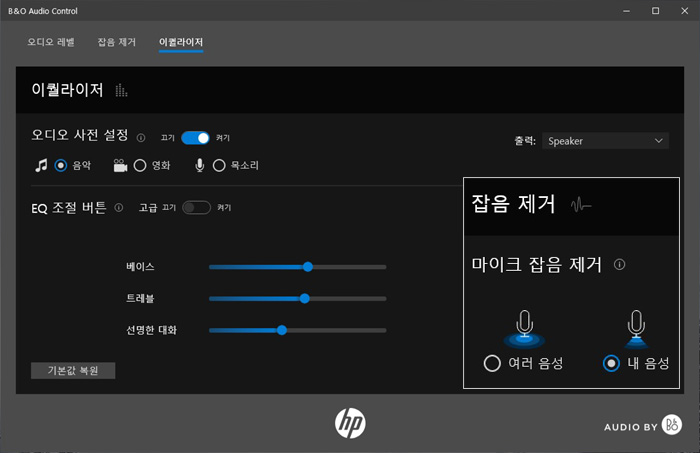Click the movie camera icon
This screenshot has width=700, height=453.
120,166
